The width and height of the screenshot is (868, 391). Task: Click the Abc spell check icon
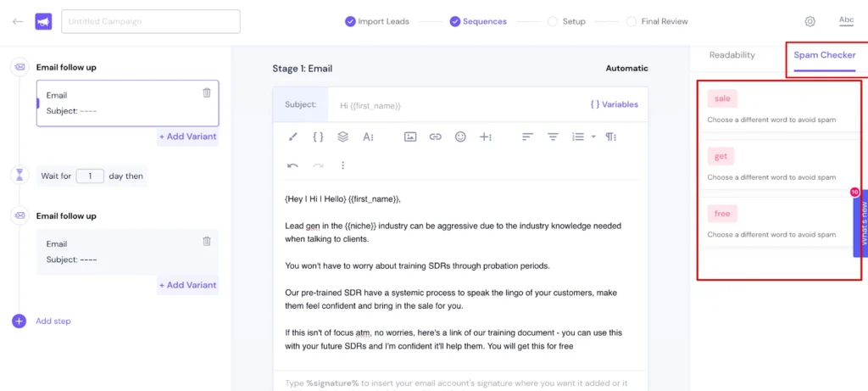coord(847,21)
